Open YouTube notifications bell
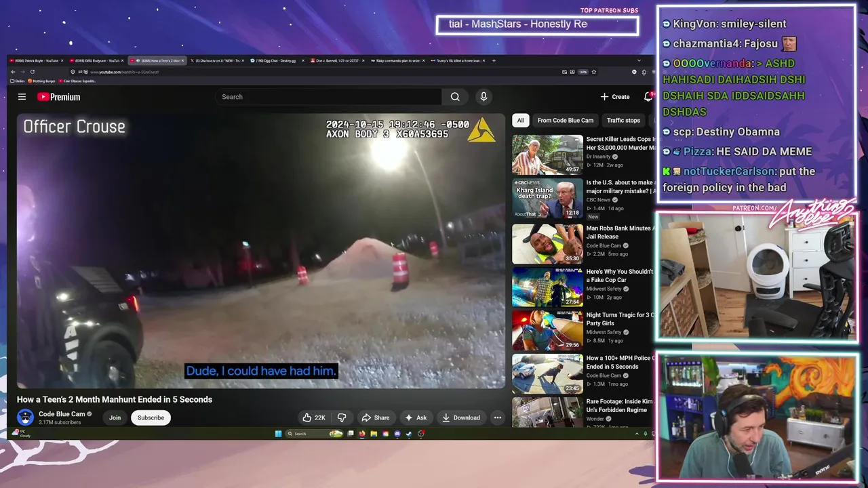 pos(648,97)
